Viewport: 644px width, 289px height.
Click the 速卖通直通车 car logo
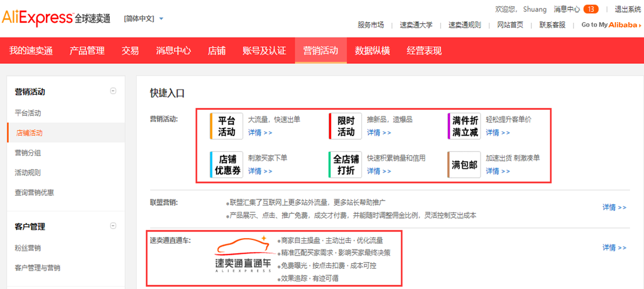pos(244,254)
